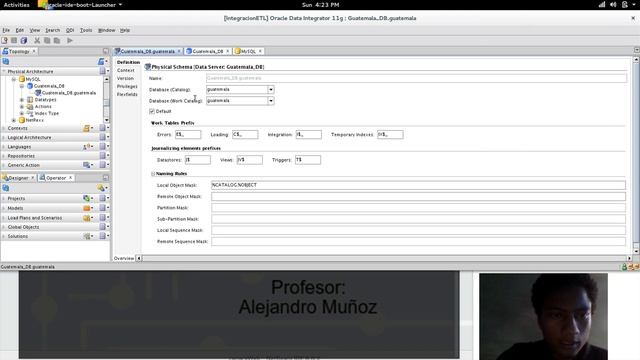640x360 pixels.
Task: Click the Topology refresh icon below tab
Action: [x=6, y=62]
